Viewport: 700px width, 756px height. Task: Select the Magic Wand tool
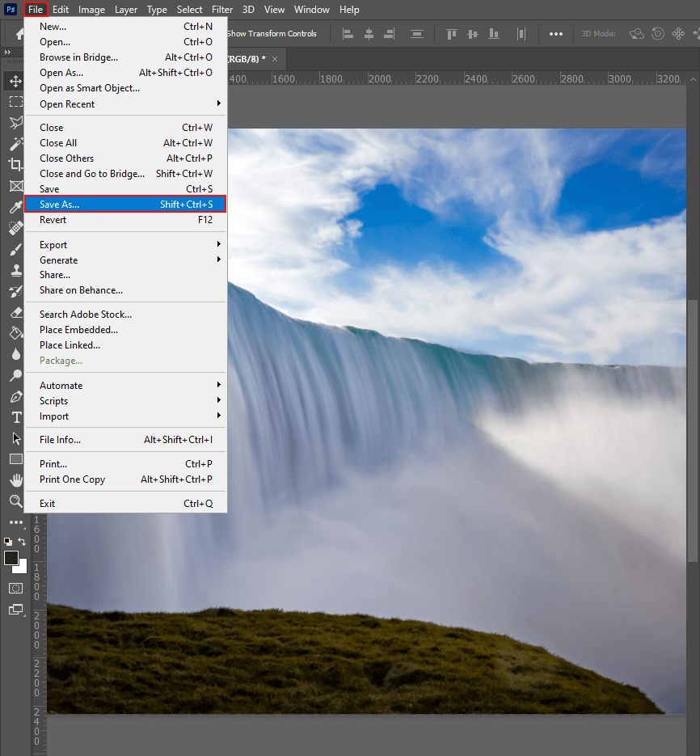(15, 144)
